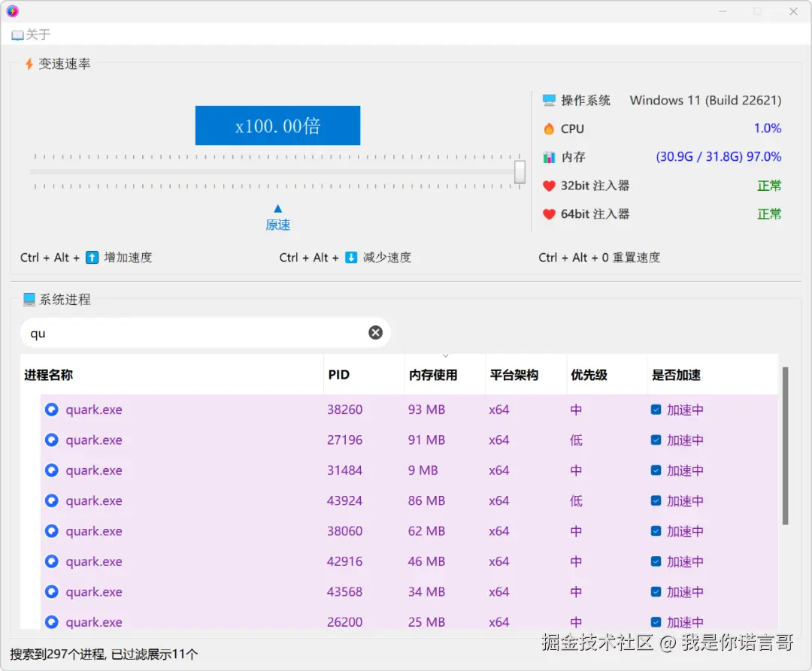812x671 pixels.
Task: Click the up arrow icon for 增加速度
Action: click(92, 257)
